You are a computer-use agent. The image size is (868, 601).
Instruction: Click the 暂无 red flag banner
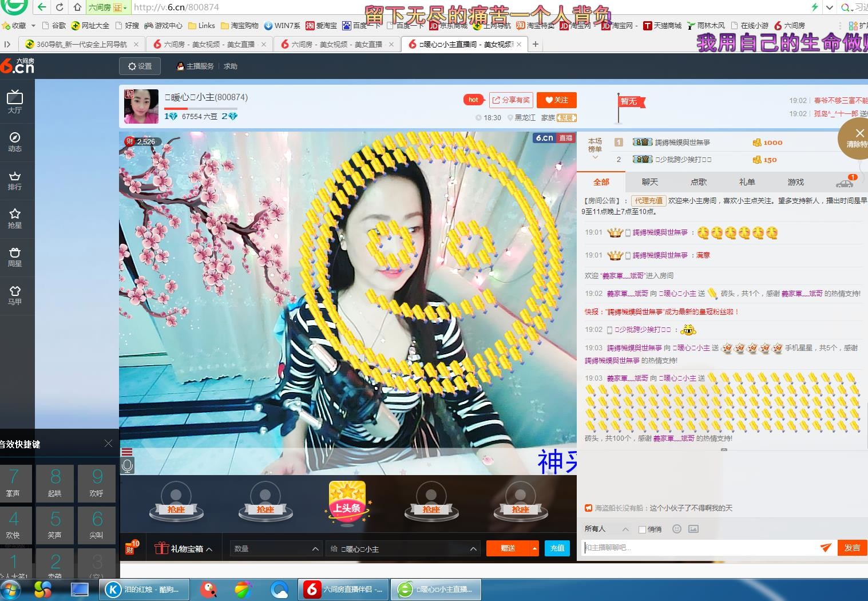(x=632, y=101)
